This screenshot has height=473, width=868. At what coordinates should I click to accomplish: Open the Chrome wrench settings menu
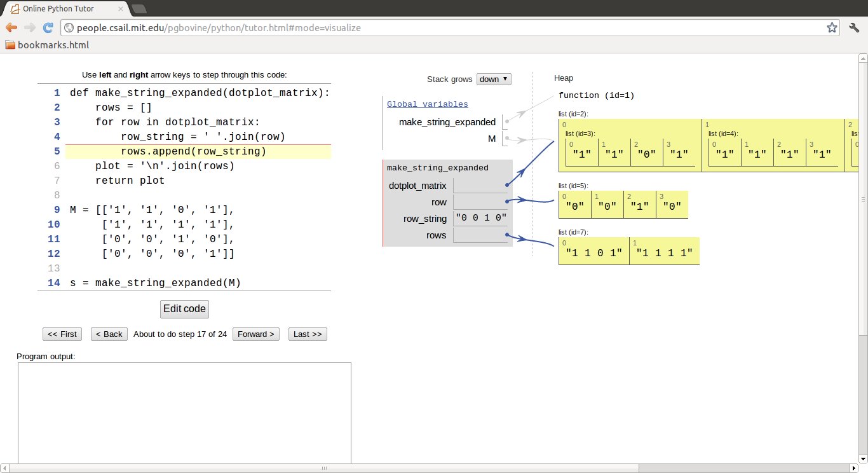coord(854,27)
